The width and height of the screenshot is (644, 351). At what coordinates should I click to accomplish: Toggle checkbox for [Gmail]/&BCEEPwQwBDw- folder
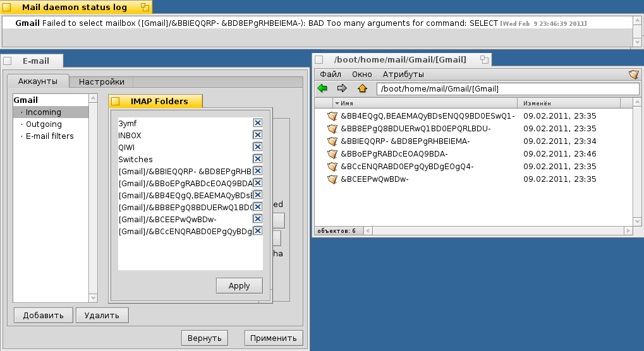tap(257, 219)
